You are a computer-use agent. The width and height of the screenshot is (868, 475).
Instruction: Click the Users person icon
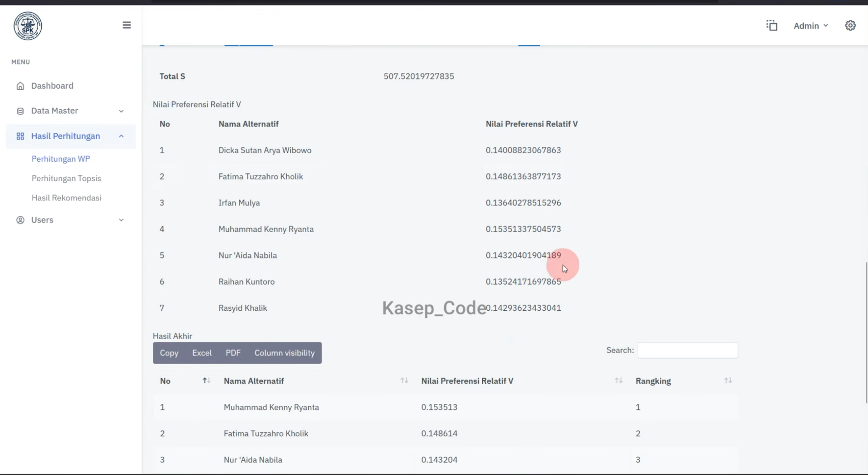[x=20, y=220]
